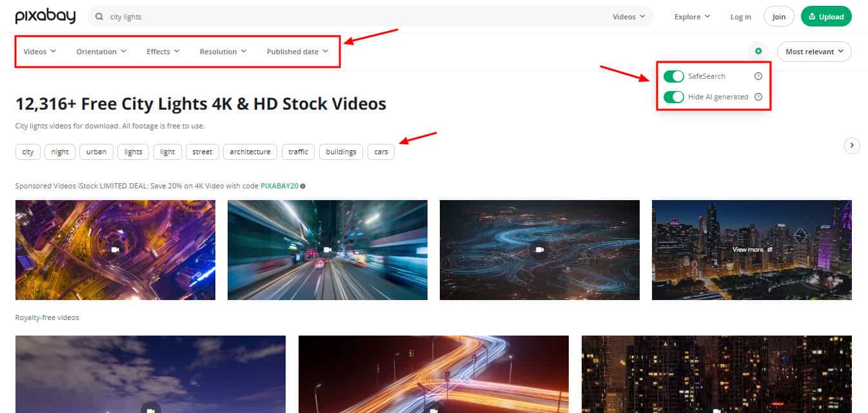
Task: Click the Join button
Action: pyautogui.click(x=778, y=17)
